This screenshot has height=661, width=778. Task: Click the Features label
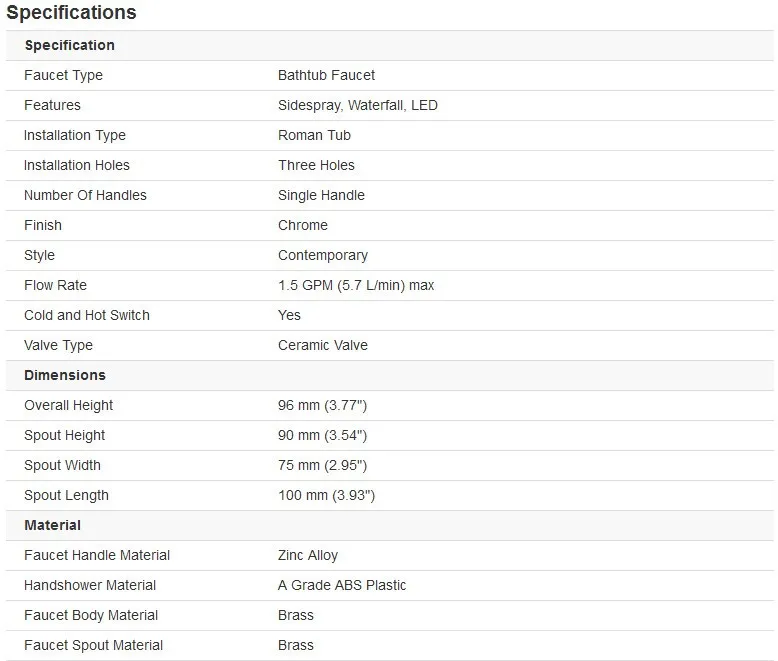click(52, 105)
